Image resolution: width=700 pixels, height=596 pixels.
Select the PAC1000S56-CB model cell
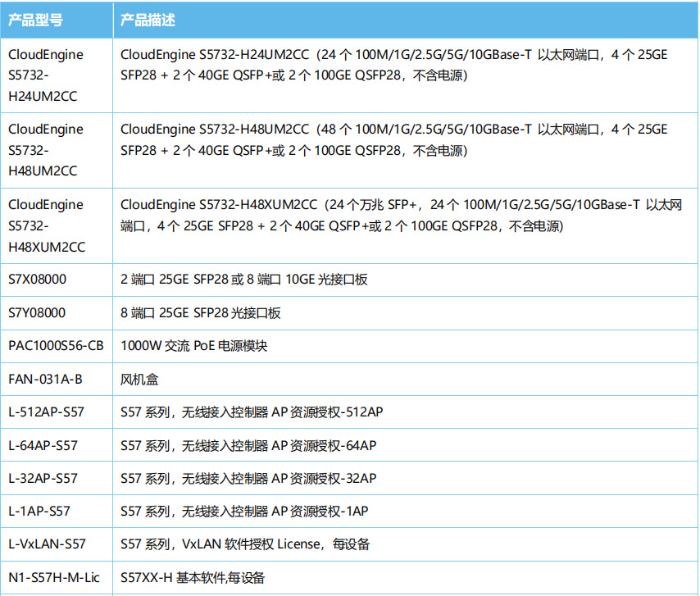click(x=56, y=346)
